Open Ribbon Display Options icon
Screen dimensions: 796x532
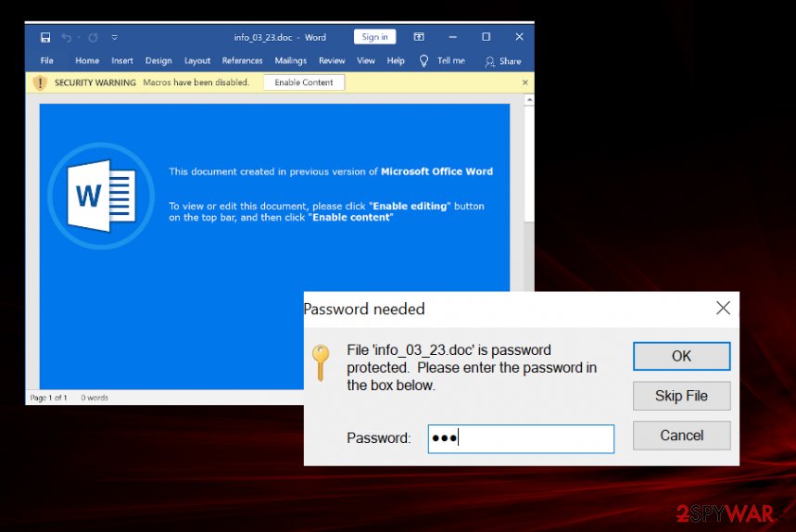[419, 36]
